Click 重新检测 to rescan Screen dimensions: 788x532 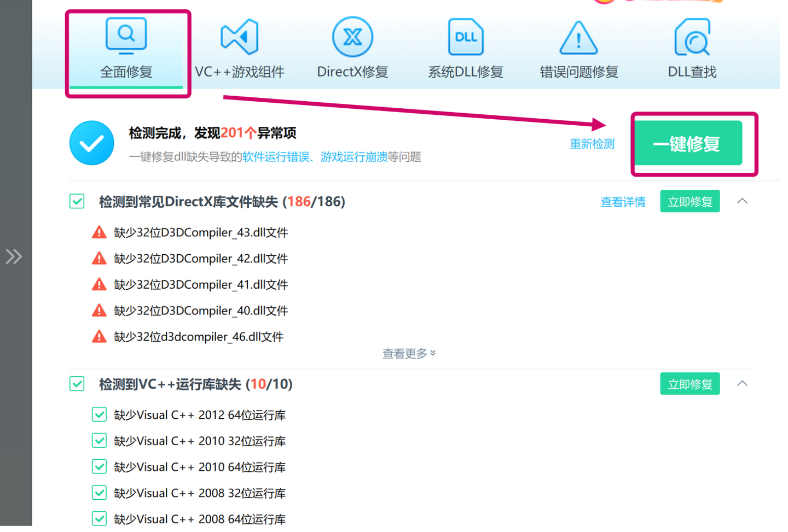[592, 143]
